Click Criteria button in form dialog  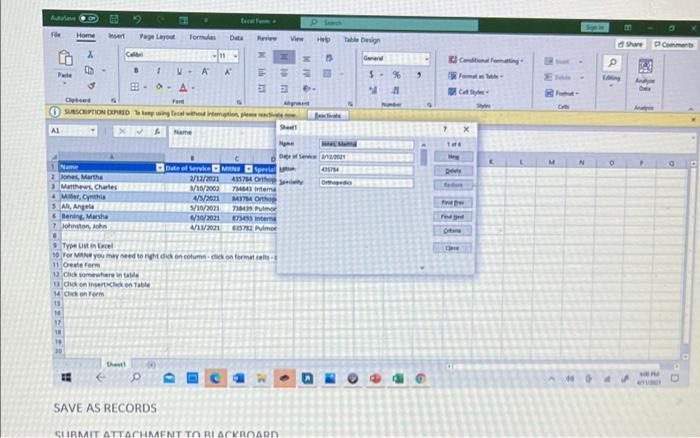point(452,230)
